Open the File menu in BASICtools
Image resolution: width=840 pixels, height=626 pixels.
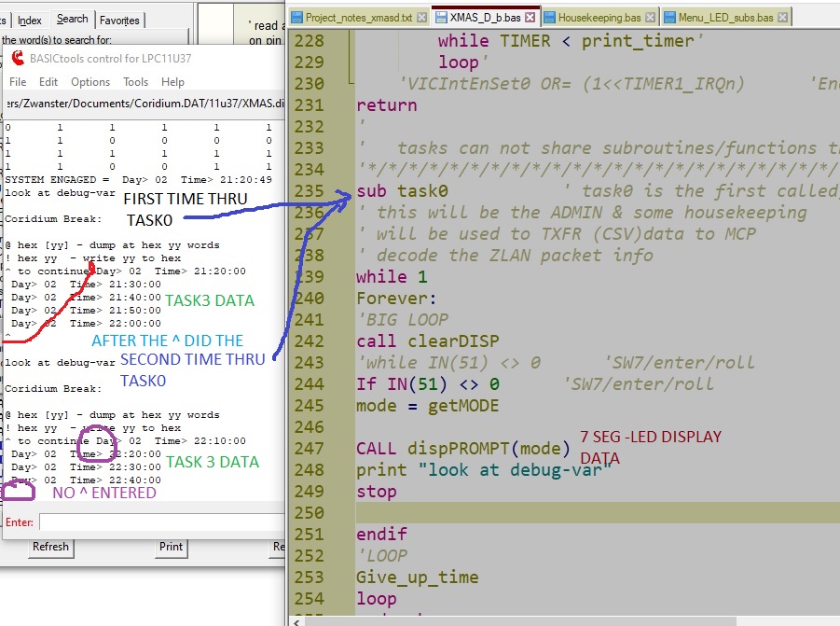coord(18,82)
